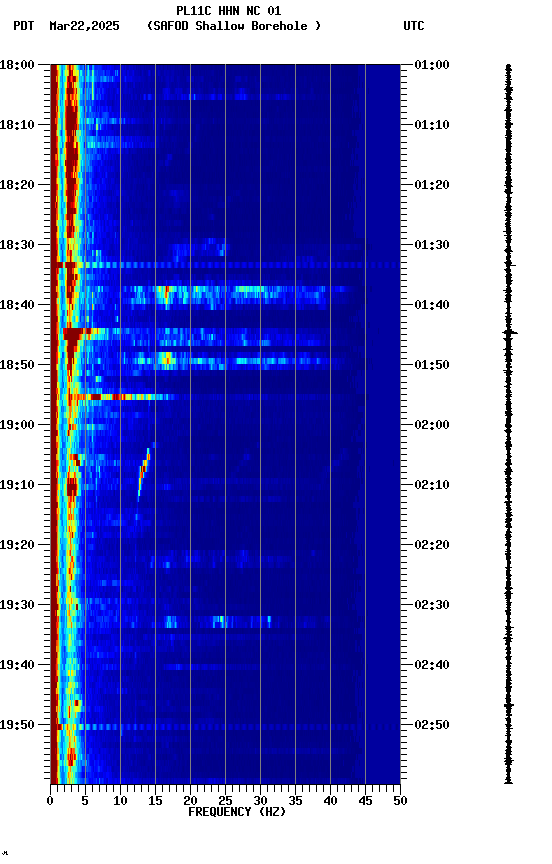552x864 pixels.
Task: Click the 02:30 UTC time label
Action: (x=432, y=606)
